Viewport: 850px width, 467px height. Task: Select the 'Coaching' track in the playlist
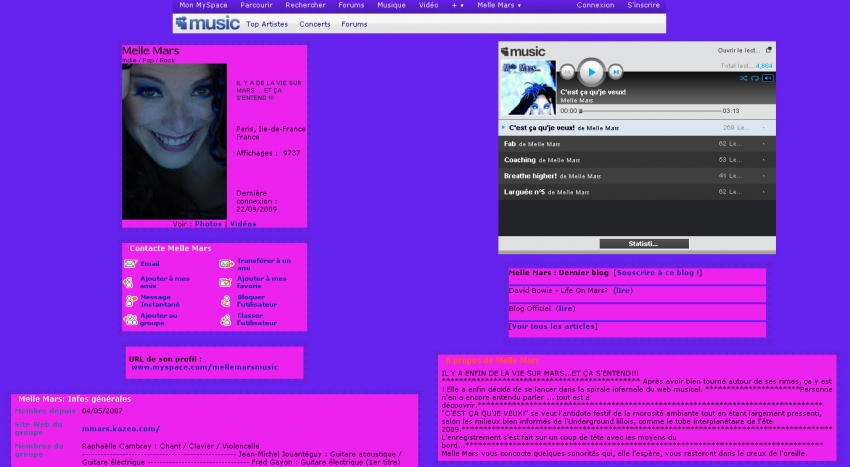pos(637,160)
